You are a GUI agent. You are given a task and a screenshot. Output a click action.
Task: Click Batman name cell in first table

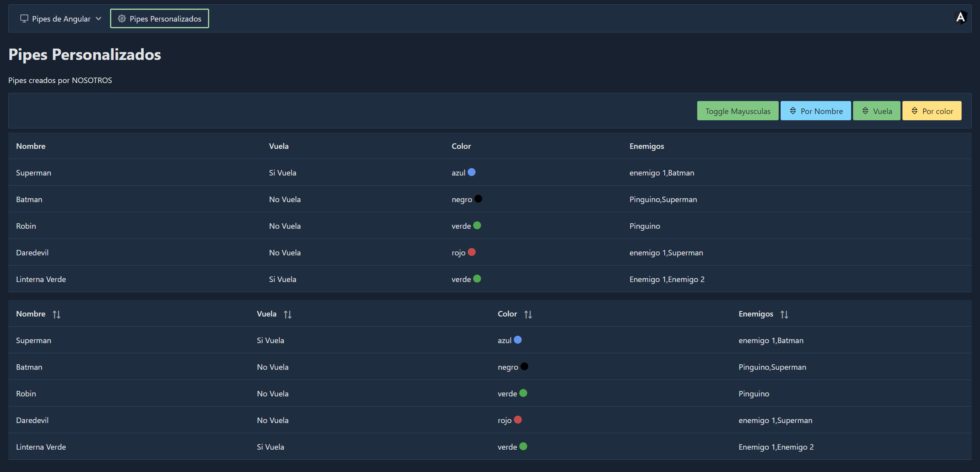tap(29, 199)
